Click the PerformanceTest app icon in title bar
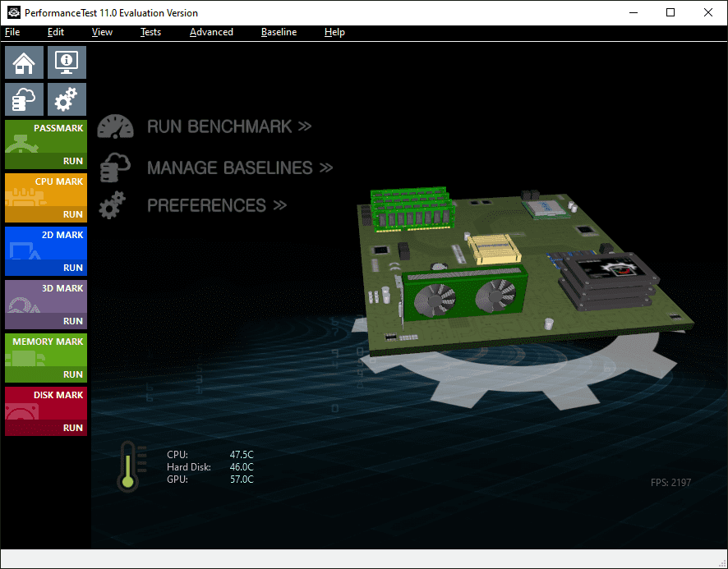Screen dimensions: 728x569 coord(13,12)
